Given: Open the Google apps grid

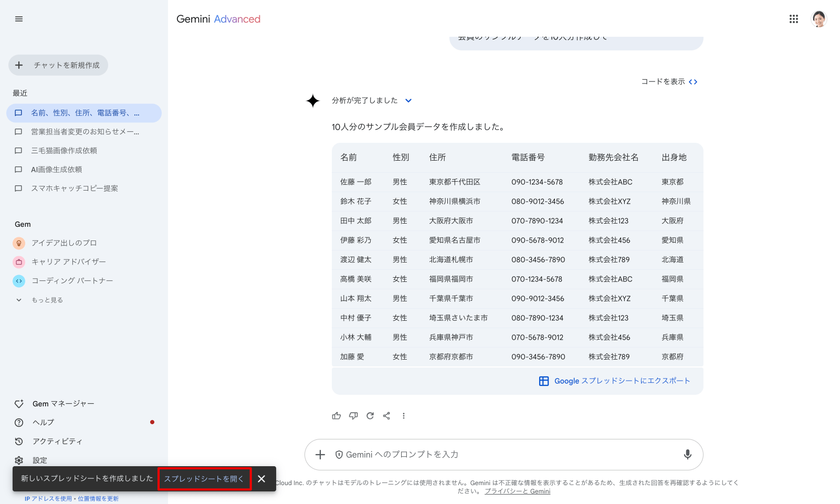Looking at the screenshot, I should pyautogui.click(x=793, y=19).
